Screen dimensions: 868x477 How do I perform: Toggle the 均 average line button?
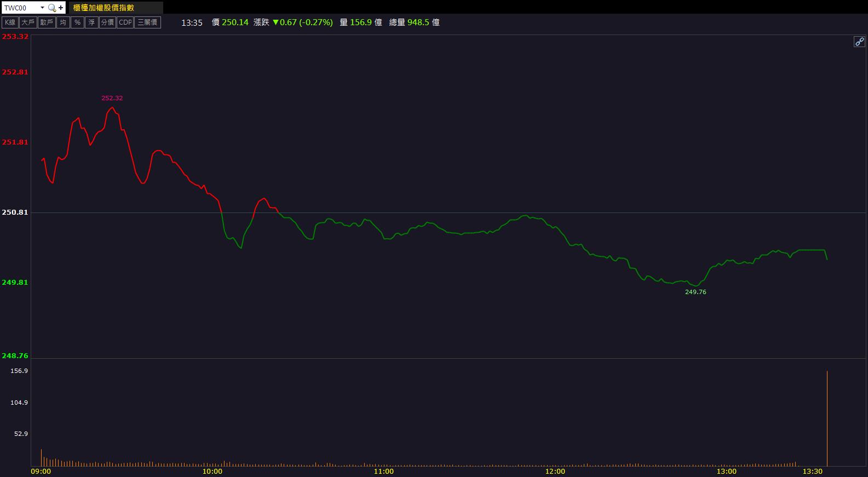pyautogui.click(x=63, y=22)
